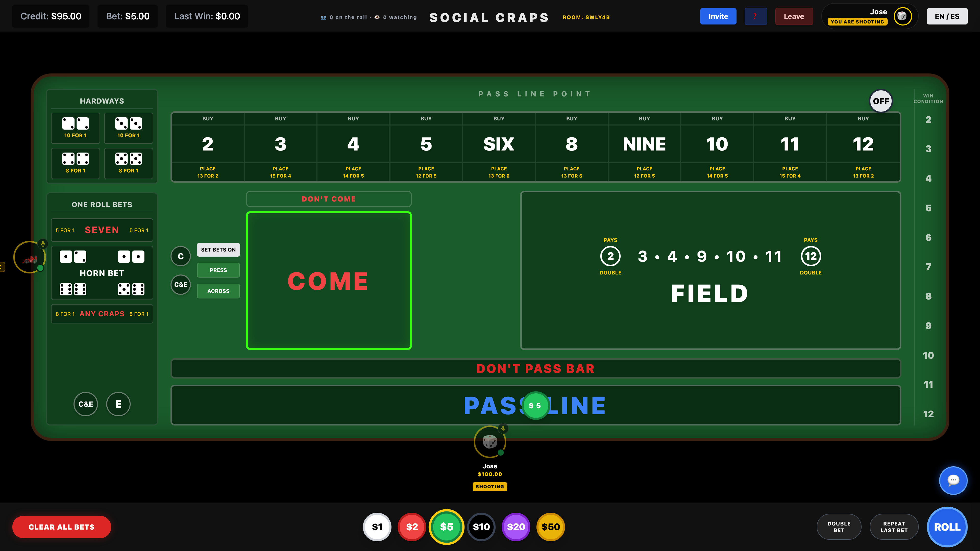Open the chat bubble

[953, 480]
